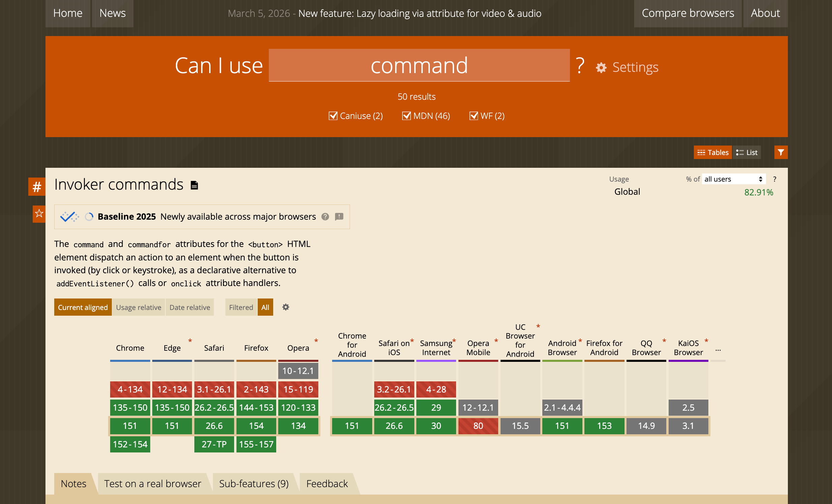Viewport: 832px width, 504px height.
Task: Open the Notes tab
Action: (x=74, y=483)
